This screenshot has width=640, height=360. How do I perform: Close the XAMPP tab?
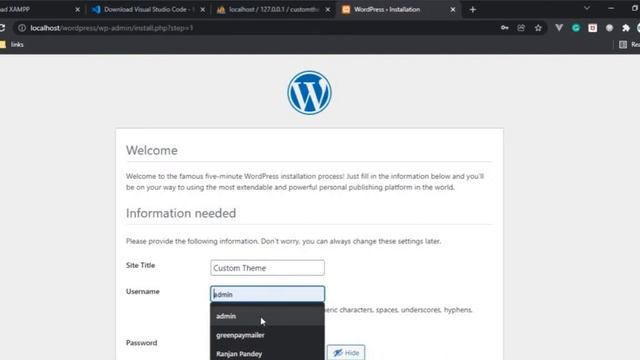(78, 9)
